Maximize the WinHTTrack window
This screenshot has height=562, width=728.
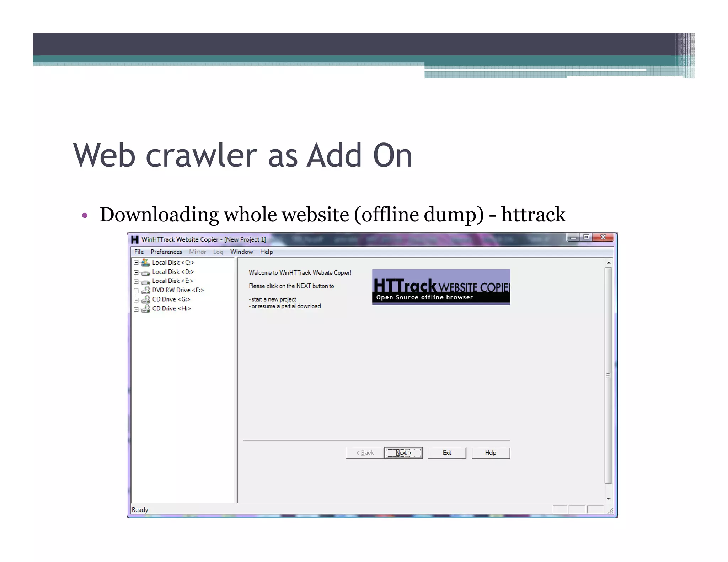[x=586, y=237]
